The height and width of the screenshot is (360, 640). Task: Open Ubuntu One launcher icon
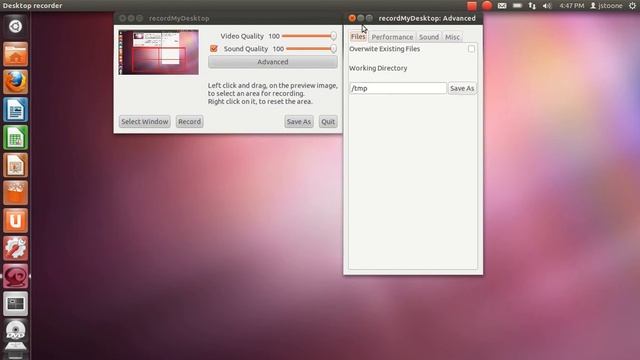[x=16, y=220]
